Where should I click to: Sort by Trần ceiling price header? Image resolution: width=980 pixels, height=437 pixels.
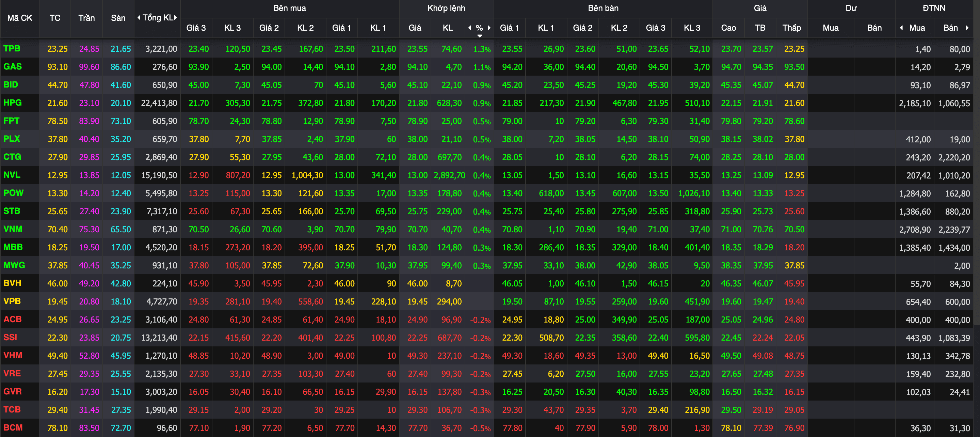pos(86,18)
